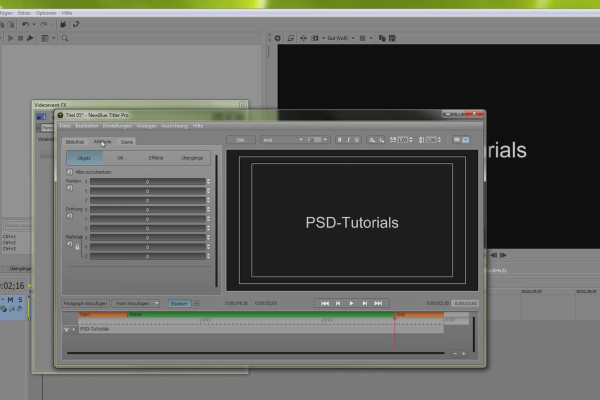Zoom out Titler timeline with minus button

455,354
